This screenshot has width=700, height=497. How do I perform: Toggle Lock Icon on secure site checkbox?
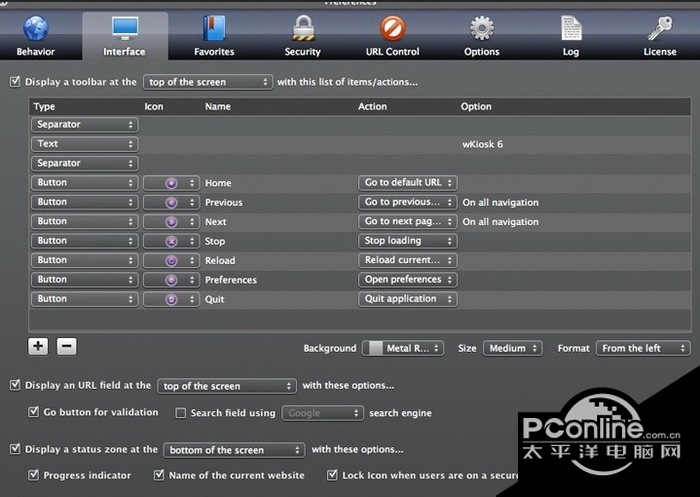(x=332, y=475)
